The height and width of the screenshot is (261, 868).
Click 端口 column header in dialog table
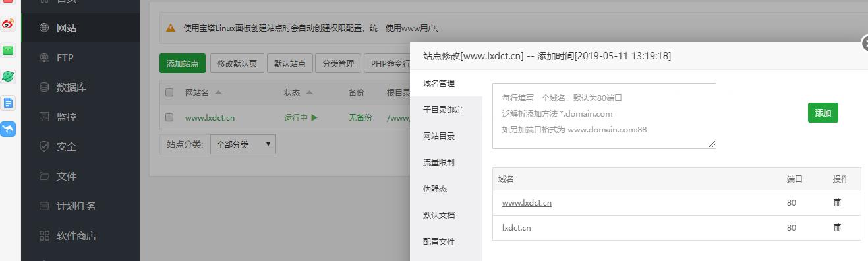pos(794,179)
